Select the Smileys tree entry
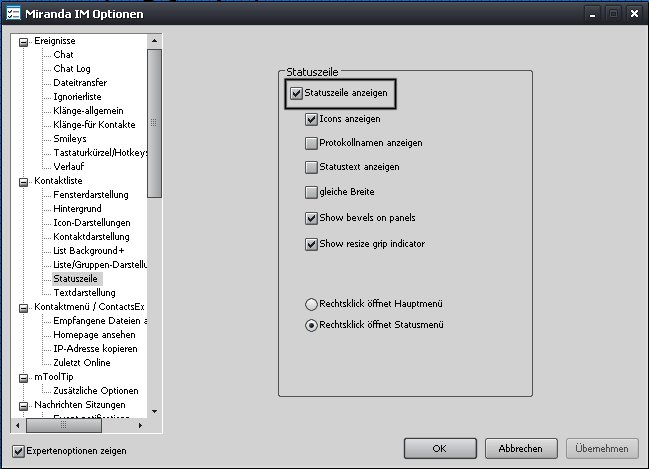 [70, 139]
